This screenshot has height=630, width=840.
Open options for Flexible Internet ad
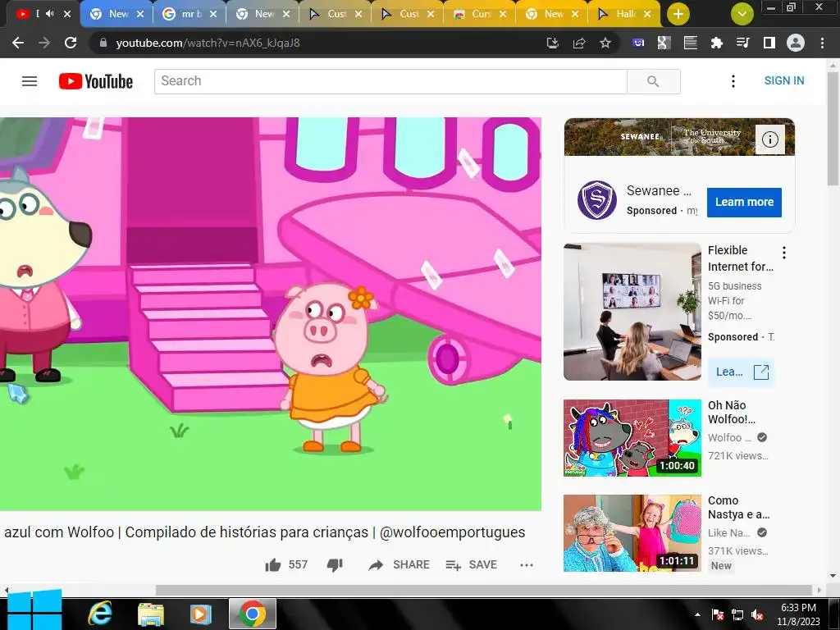click(783, 253)
